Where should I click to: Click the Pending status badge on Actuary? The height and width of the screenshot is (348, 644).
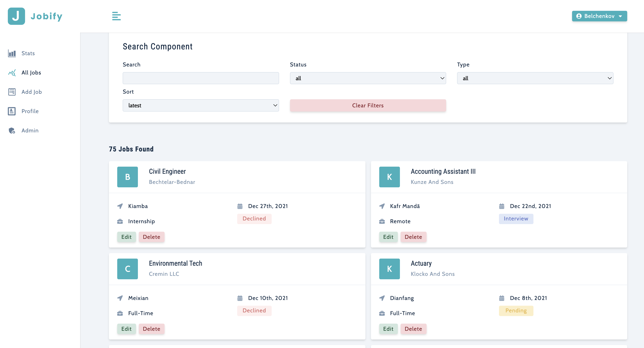(516, 311)
